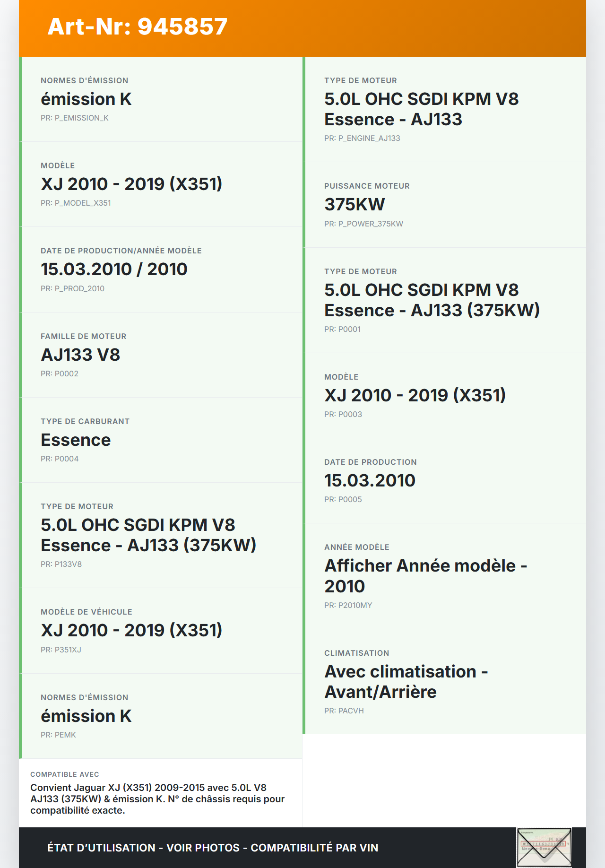Click the Afficher Année modèle - 2010 entry
The width and height of the screenshot is (605, 868).
(425, 575)
